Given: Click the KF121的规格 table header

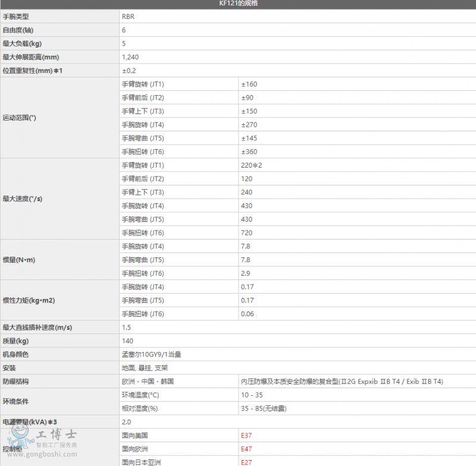Looking at the screenshot, I should point(238,4).
